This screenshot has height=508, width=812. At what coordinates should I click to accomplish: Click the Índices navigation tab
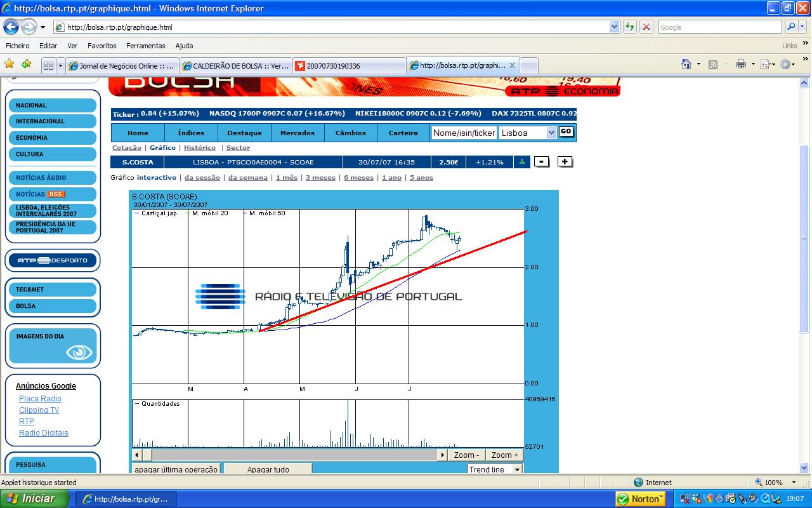[191, 133]
